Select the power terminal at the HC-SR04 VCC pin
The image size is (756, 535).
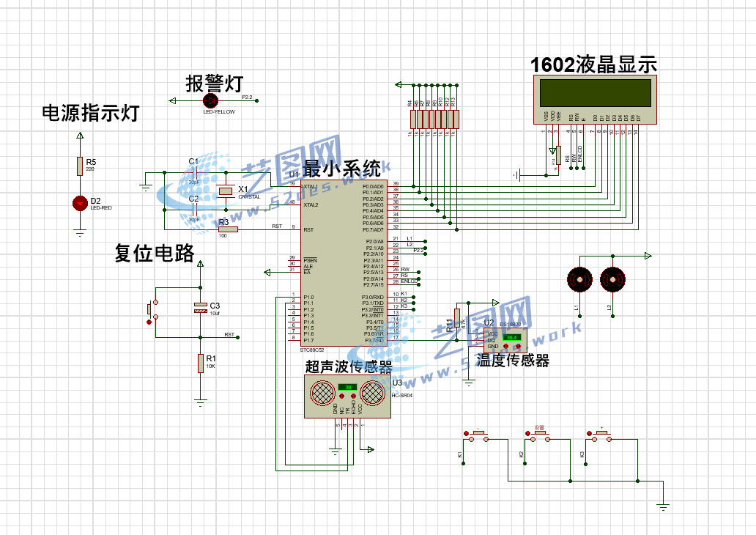point(371,449)
